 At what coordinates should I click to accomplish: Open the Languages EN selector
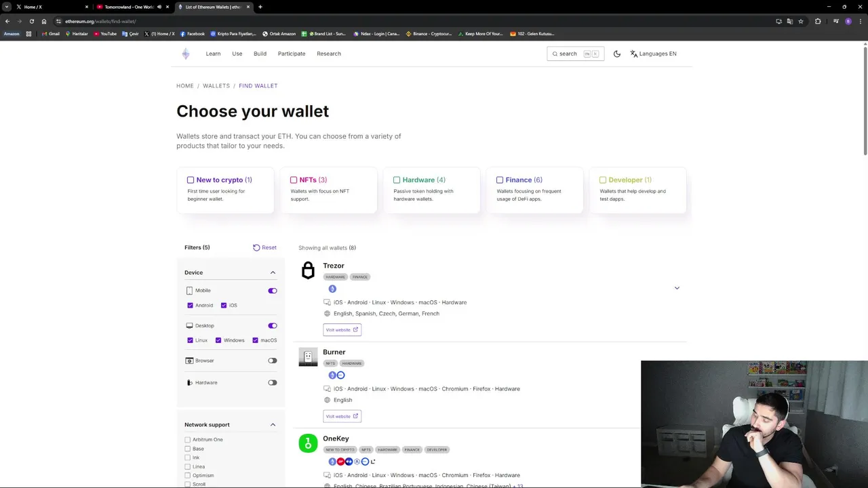point(653,54)
